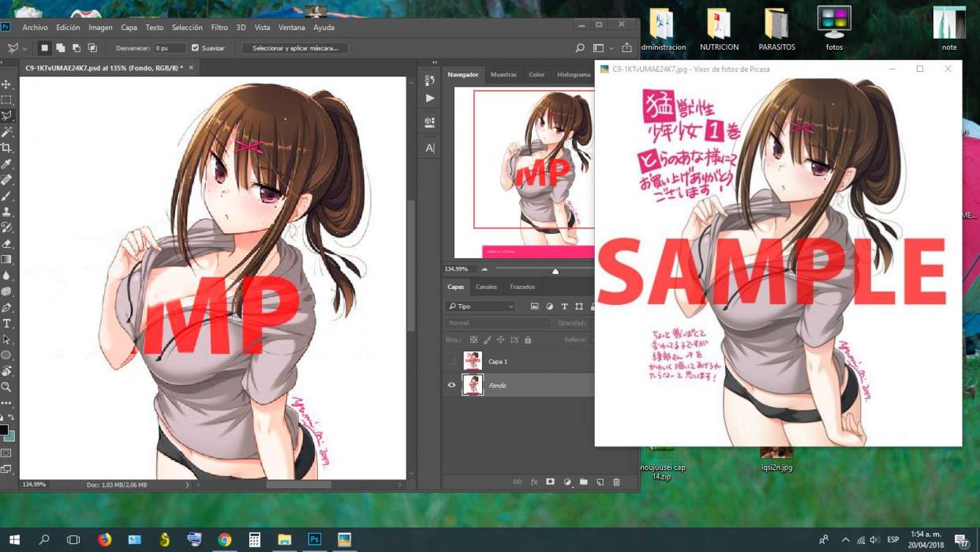Click the Desvanecer feather input field

pyautogui.click(x=170, y=48)
